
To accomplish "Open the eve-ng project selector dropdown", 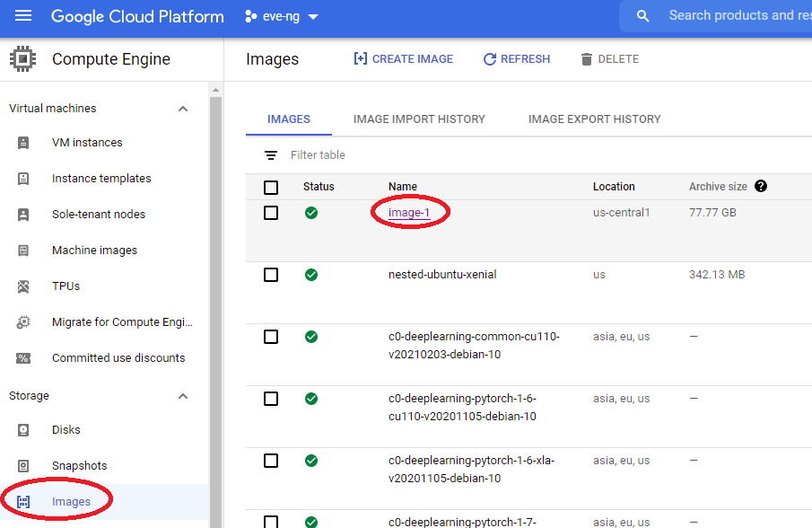I will point(282,16).
